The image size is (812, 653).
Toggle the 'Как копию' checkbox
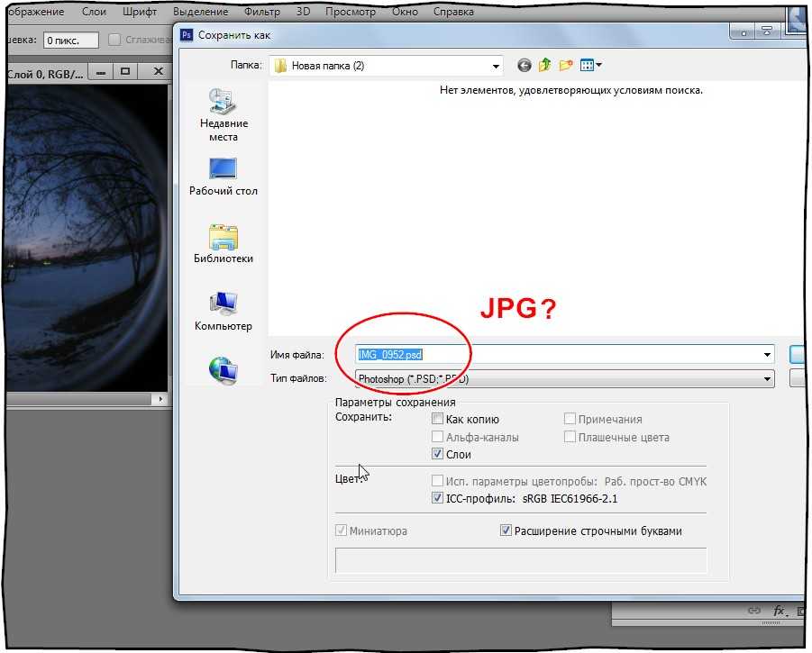438,419
